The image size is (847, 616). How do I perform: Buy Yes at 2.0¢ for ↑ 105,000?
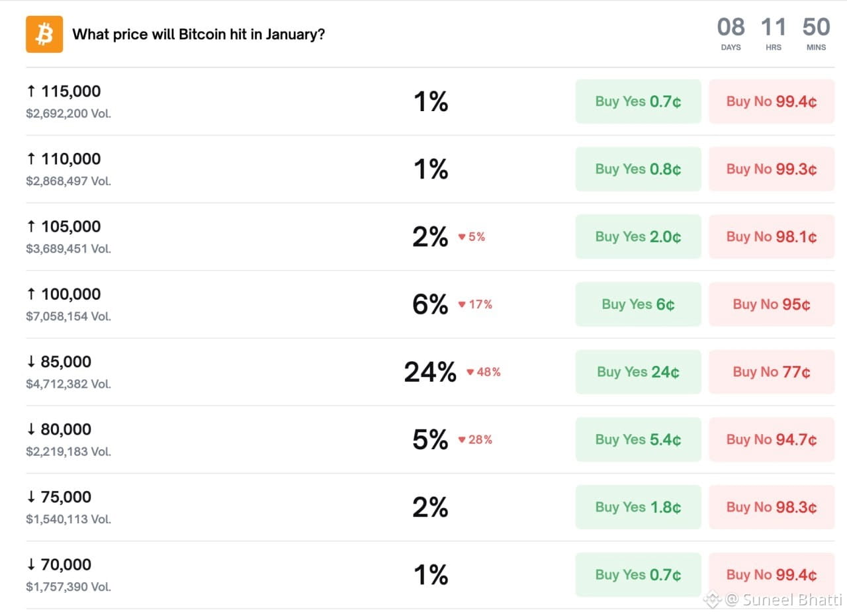[638, 237]
